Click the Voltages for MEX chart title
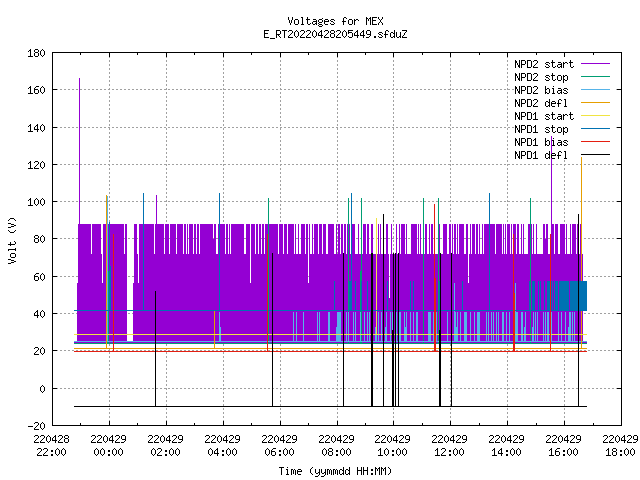The height and width of the screenshot is (480, 640). [x=335, y=21]
